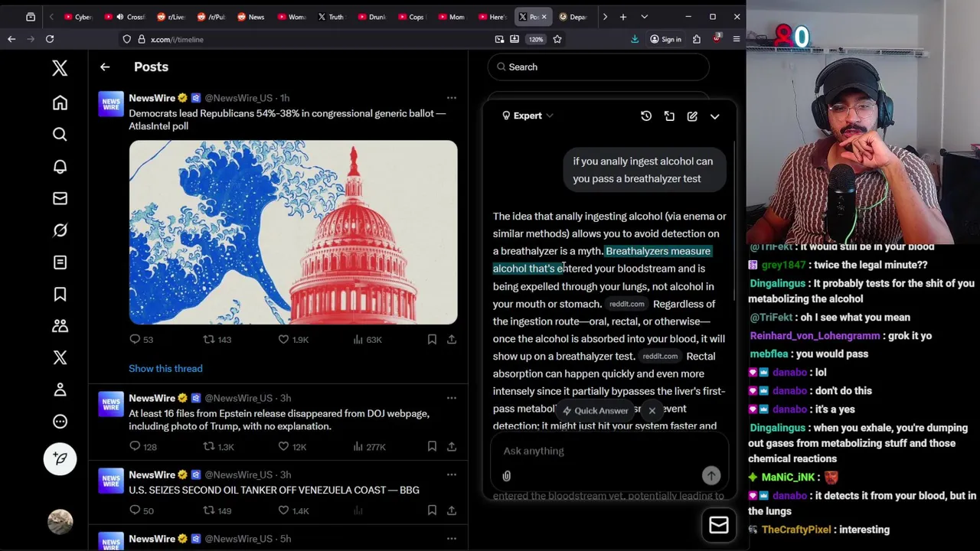Switch to the Depar browser tab
Viewport: 980px width, 551px height.
click(x=573, y=17)
